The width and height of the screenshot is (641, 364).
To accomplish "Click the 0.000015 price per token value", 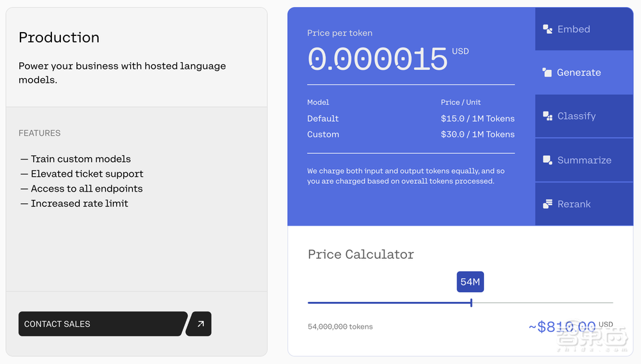I will [378, 60].
